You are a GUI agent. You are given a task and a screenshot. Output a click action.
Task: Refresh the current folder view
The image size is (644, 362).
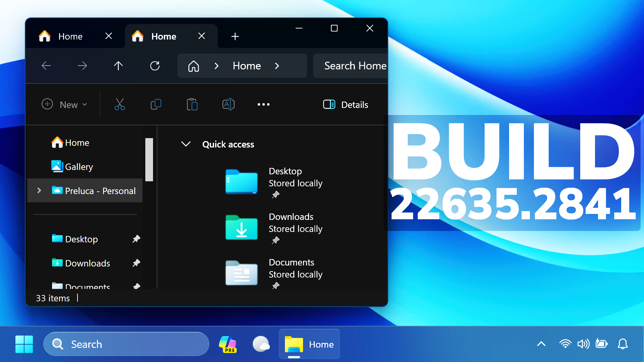155,66
